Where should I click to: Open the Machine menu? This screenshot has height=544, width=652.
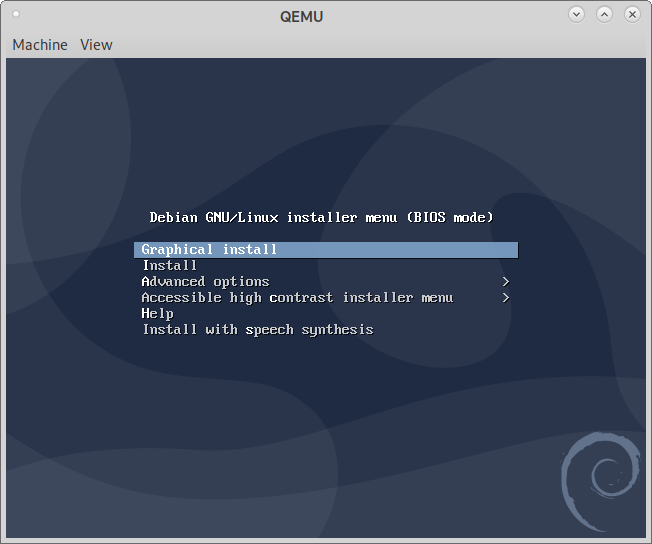(x=40, y=45)
